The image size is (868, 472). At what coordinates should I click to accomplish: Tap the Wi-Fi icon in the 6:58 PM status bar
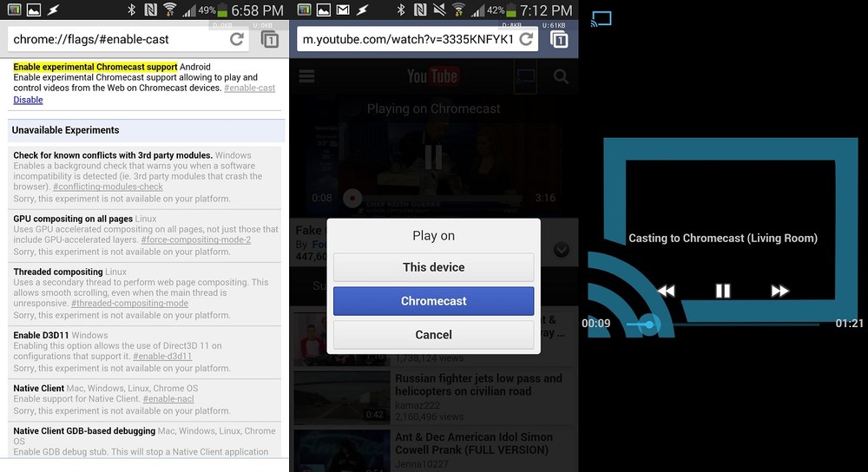point(170,10)
